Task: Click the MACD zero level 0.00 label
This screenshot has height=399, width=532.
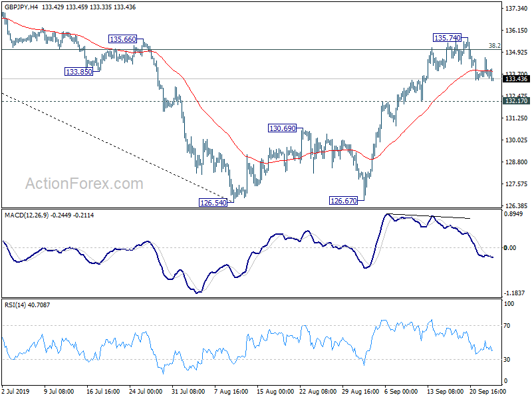Action: [510, 248]
